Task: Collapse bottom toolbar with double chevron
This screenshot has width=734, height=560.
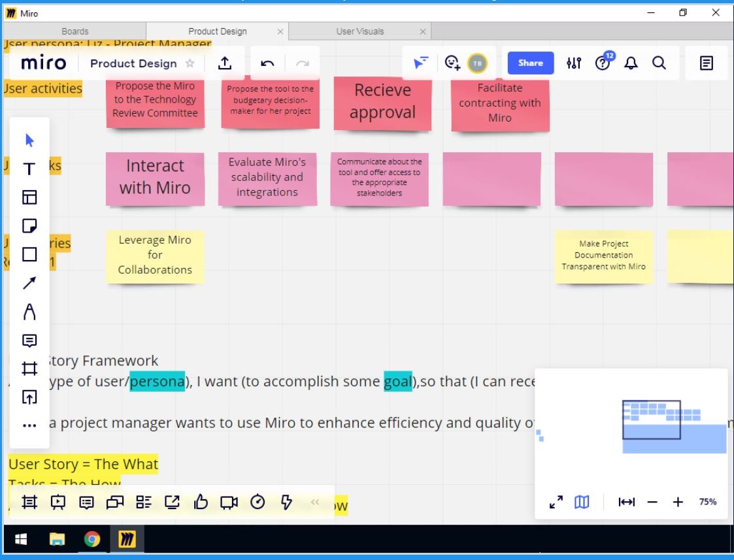Action: click(315, 502)
